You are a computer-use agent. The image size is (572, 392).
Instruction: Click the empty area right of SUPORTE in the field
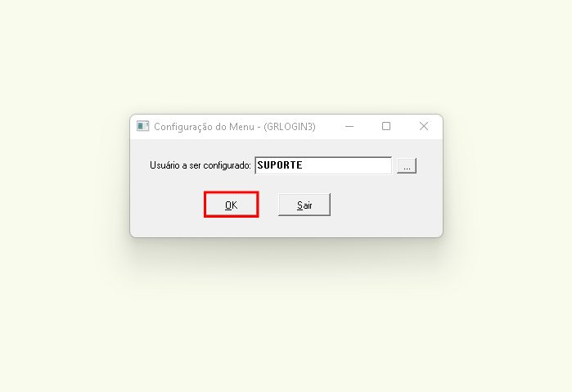click(347, 165)
